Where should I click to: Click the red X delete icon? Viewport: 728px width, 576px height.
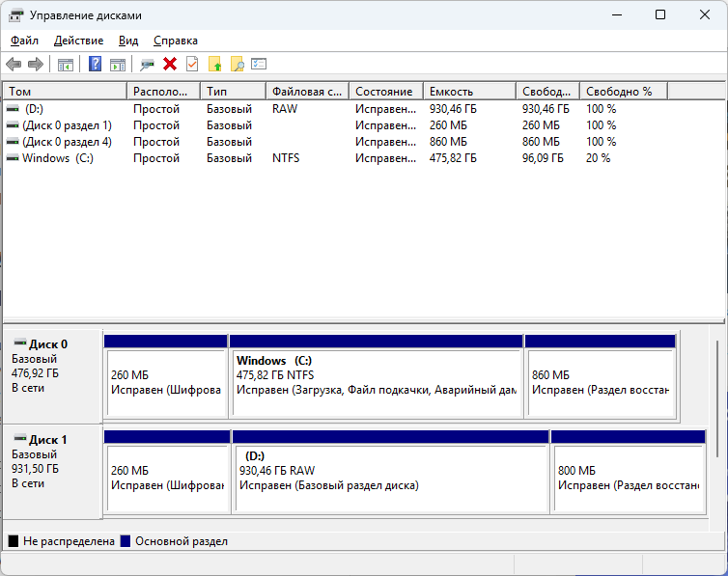coord(170,64)
